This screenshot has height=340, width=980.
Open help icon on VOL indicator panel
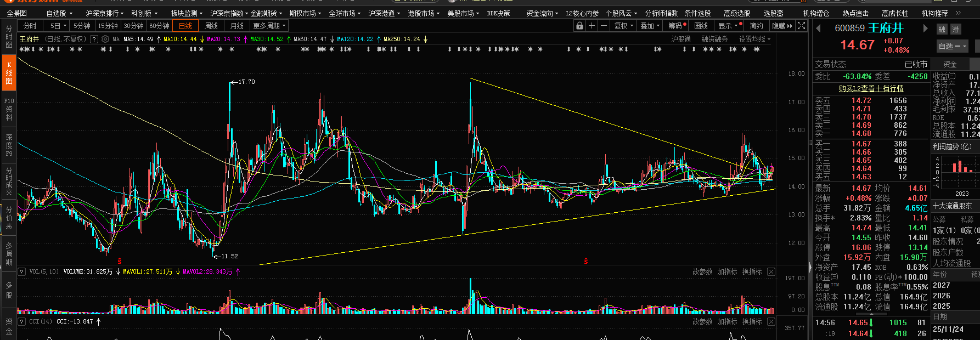click(22, 271)
